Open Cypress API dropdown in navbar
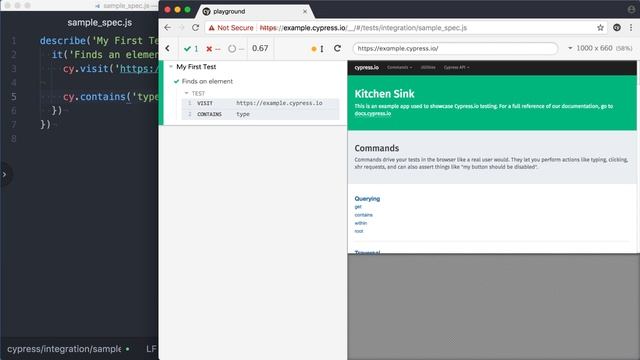 click(x=456, y=67)
